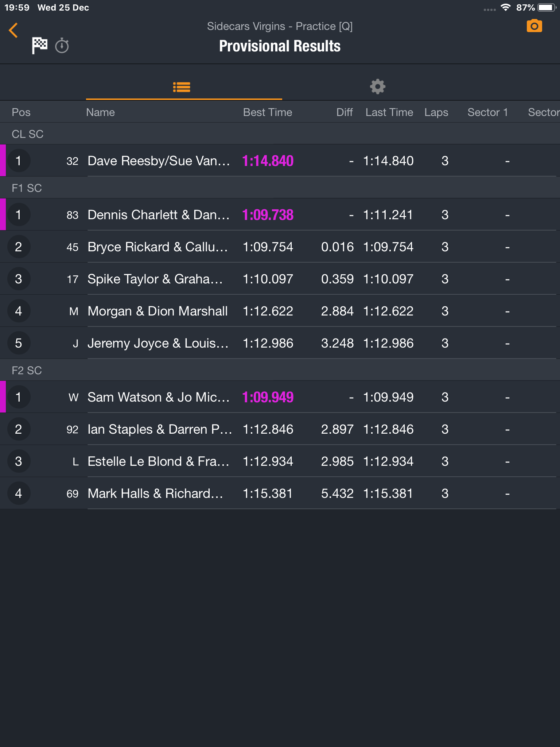Collapse the CL SC class group
This screenshot has height=747, width=560.
point(280,134)
